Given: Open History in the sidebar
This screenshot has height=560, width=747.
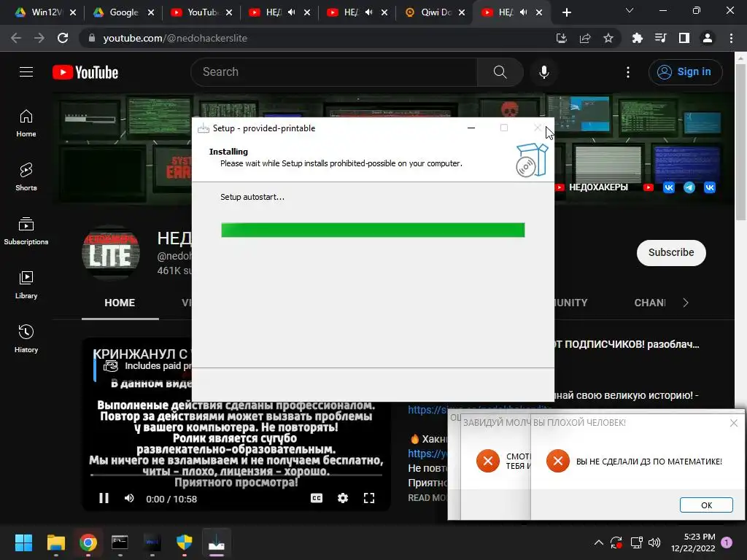Looking at the screenshot, I should click(26, 338).
